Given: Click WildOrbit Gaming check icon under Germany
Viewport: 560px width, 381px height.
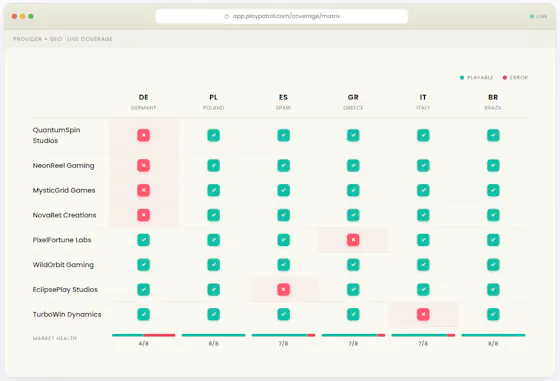Looking at the screenshot, I should pos(144,265).
